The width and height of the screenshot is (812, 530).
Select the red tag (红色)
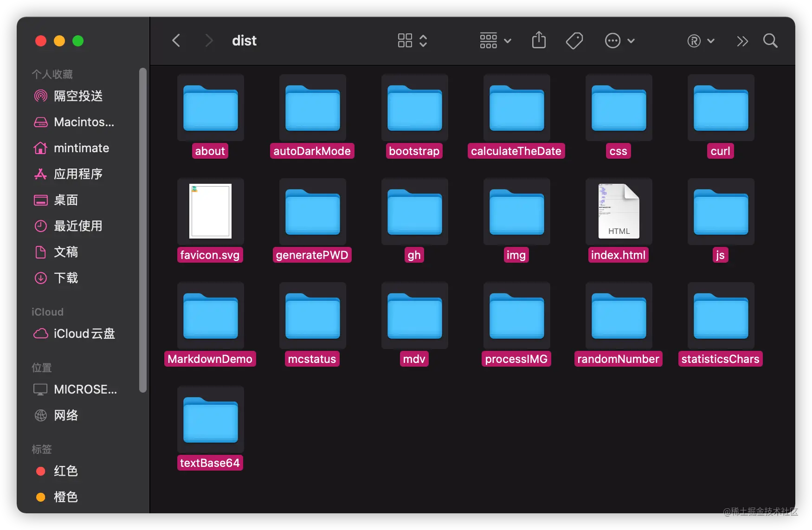point(65,471)
